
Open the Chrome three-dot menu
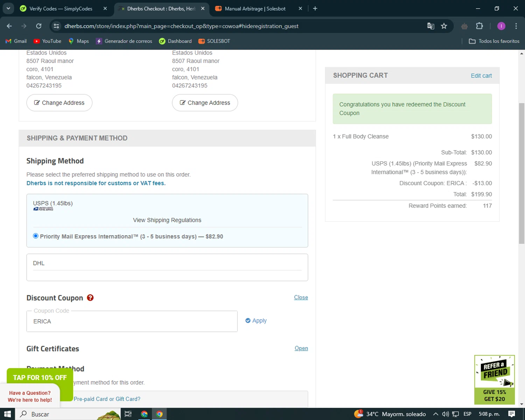[x=516, y=26]
